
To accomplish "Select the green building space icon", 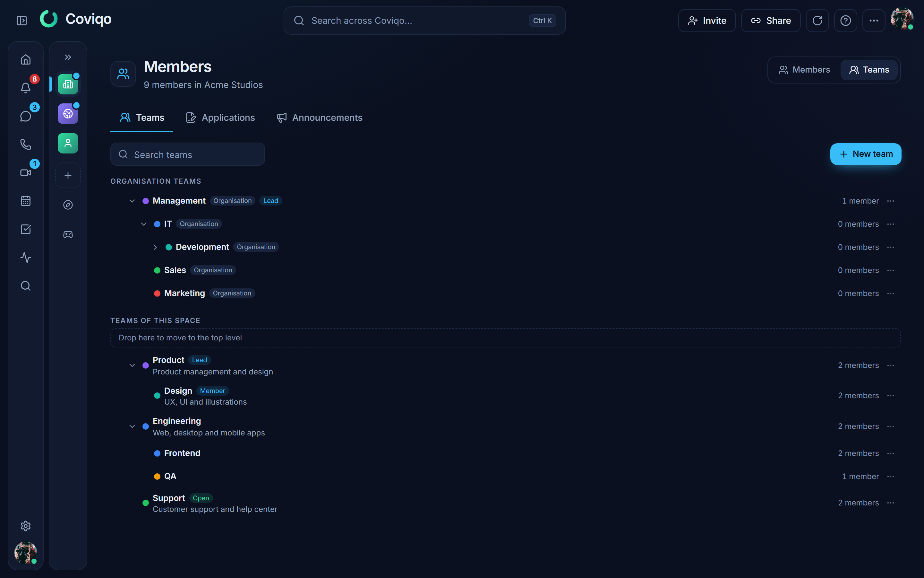I will point(68,84).
